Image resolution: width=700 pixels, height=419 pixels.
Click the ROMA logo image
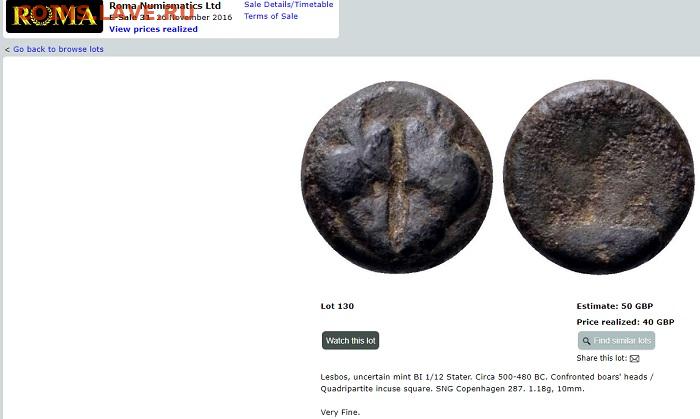pos(54,16)
